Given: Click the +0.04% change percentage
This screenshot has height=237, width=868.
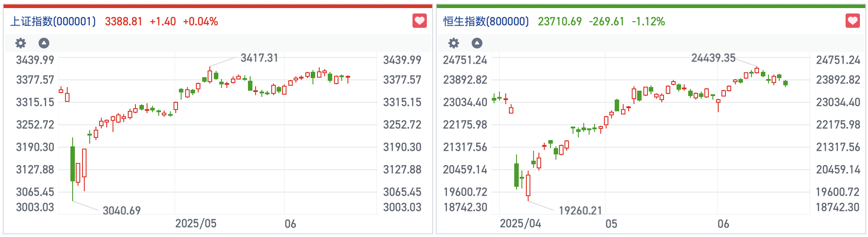Looking at the screenshot, I should [x=200, y=22].
